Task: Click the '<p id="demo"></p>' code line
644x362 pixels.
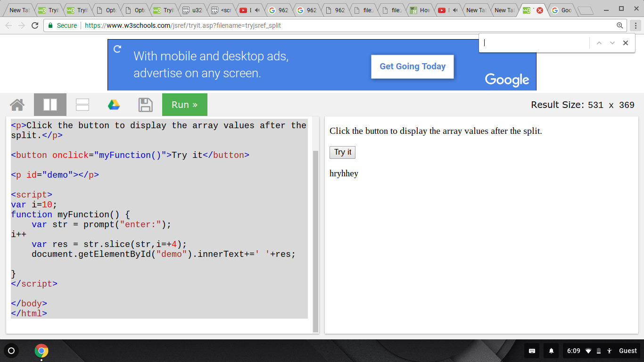Action: coord(55,175)
